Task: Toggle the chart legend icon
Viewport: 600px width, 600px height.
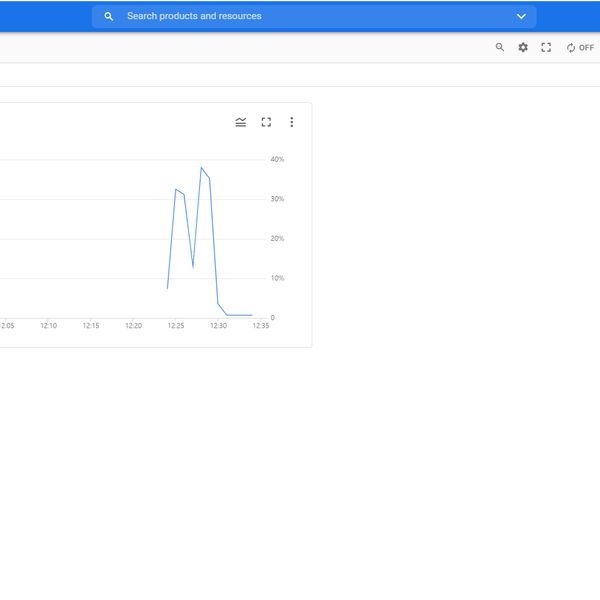Action: pyautogui.click(x=241, y=122)
